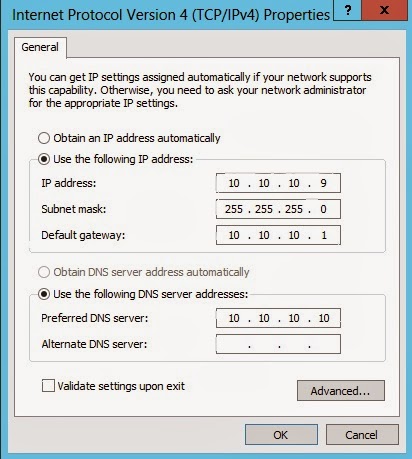Click the last octet of Default gateway
The width and height of the screenshot is (412, 459).
pos(324,235)
